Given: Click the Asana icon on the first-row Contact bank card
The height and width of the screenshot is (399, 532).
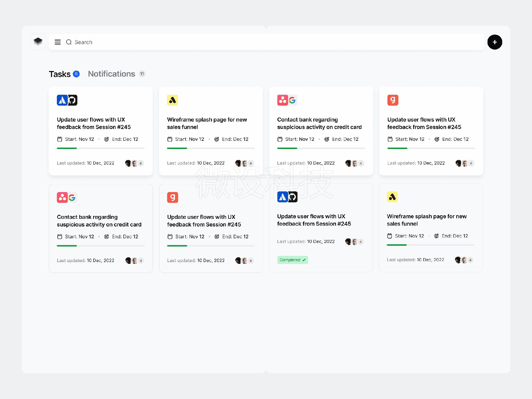Looking at the screenshot, I should pos(282,100).
